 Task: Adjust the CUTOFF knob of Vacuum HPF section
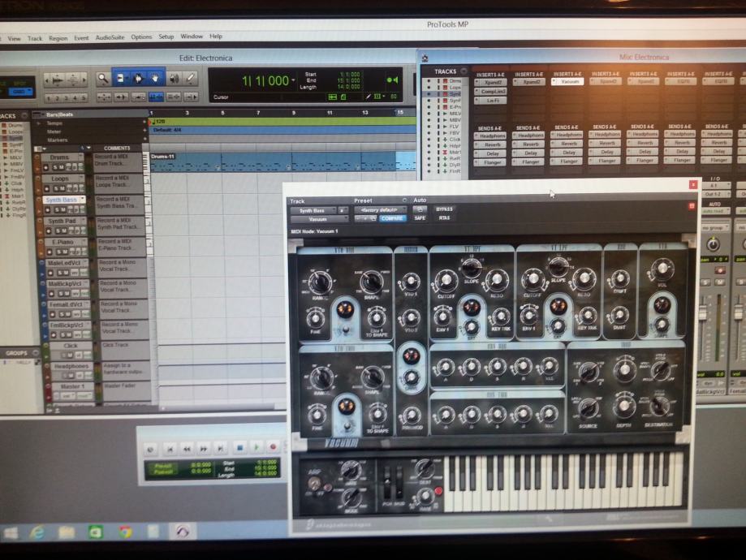(x=446, y=281)
